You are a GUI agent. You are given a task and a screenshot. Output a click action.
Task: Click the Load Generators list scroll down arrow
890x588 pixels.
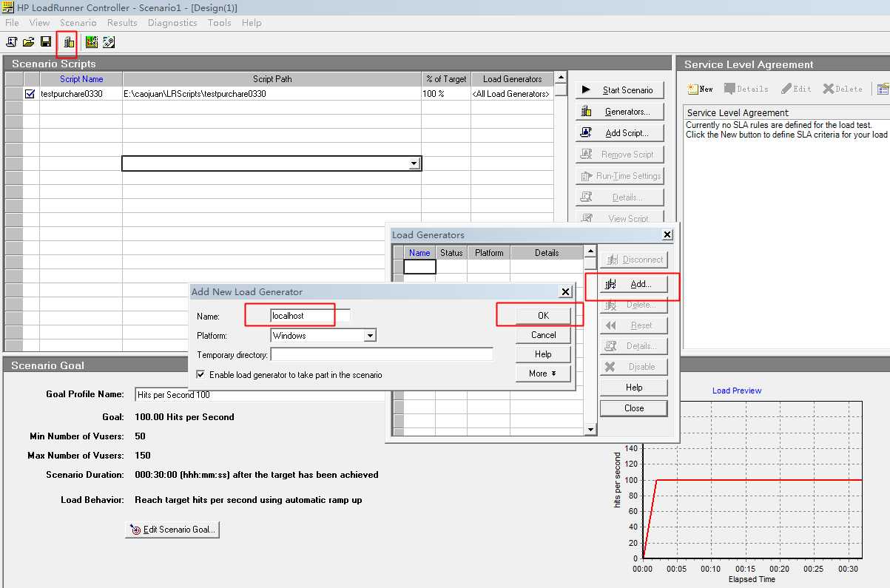[590, 430]
